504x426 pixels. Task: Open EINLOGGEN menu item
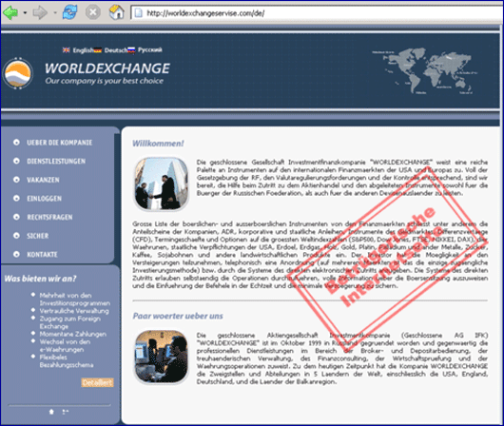pos(44,199)
